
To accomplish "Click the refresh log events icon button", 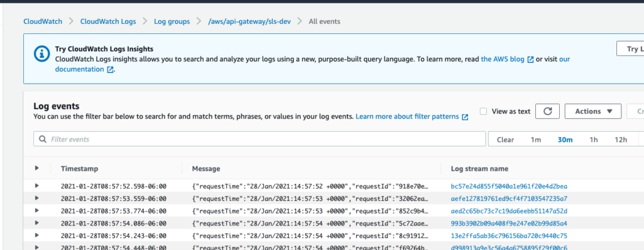I will pos(547,111).
